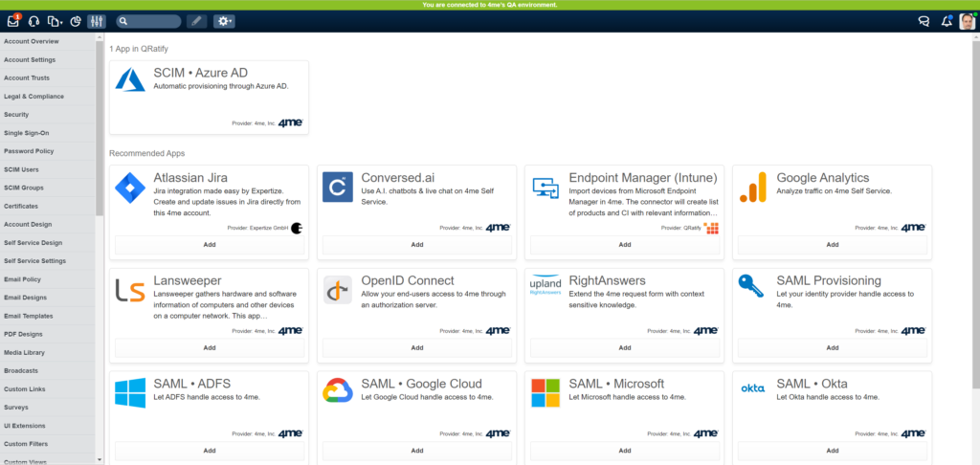Viewport: 980px width, 465px height.
Task: Open the SCIM • Azure AD app card
Action: click(x=209, y=97)
